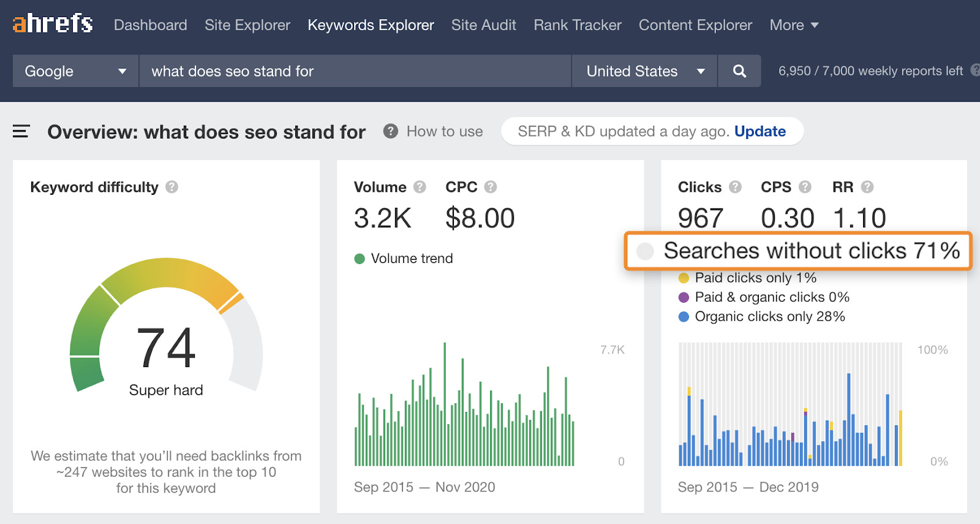
Task: Click help icon next to Keyword difficulty
Action: (x=172, y=187)
